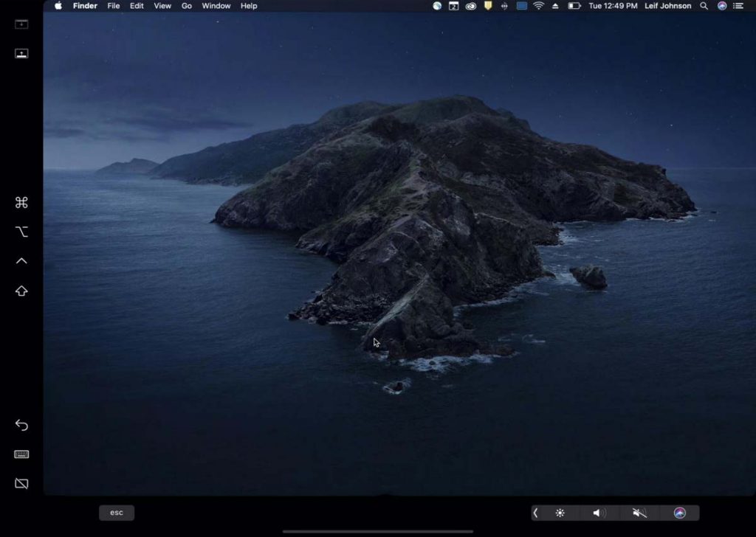Toggle the Command modifier key
This screenshot has width=756, height=537.
21,201
